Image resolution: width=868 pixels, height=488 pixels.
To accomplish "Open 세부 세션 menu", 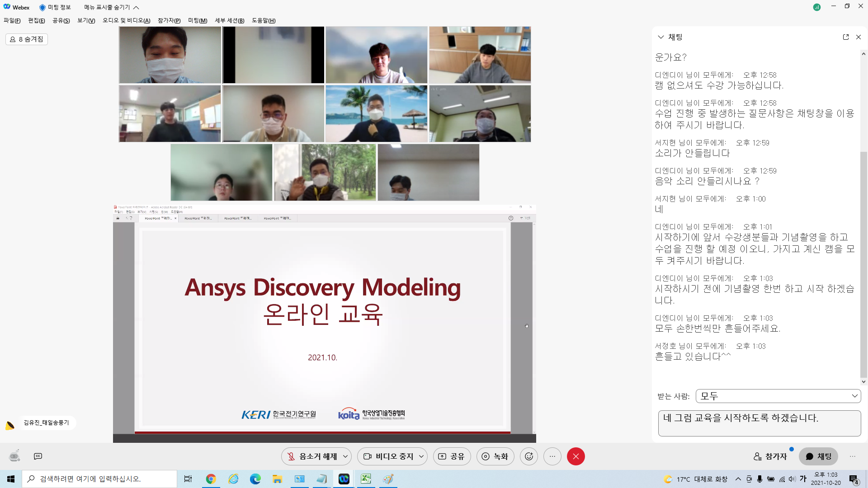I will [230, 21].
